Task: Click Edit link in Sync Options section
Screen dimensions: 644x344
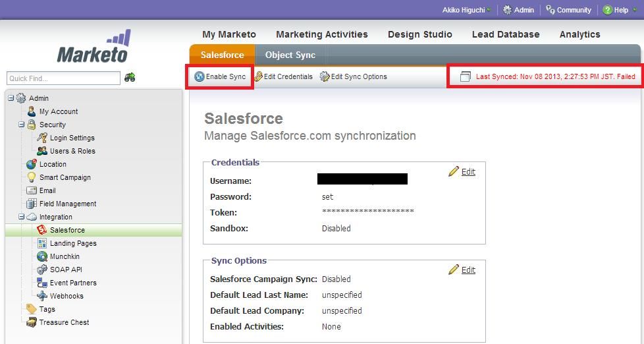Action: point(468,270)
